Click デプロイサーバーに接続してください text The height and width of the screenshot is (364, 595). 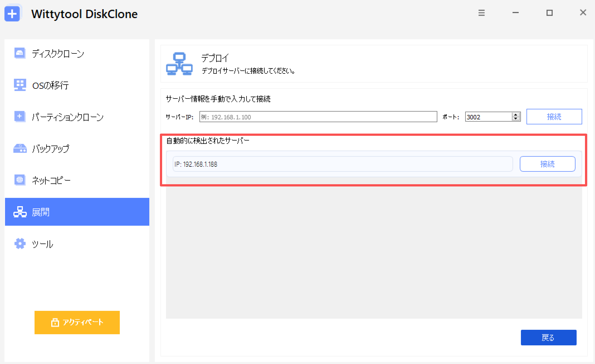248,71
